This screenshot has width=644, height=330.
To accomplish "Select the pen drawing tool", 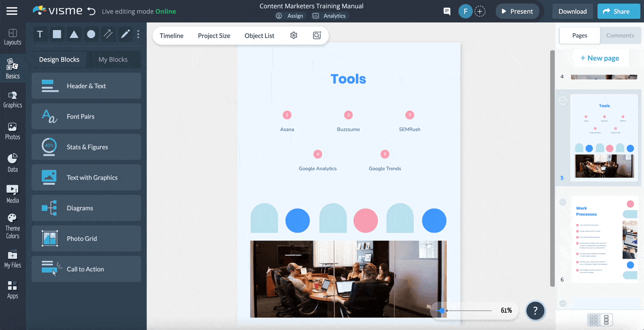I will [125, 34].
